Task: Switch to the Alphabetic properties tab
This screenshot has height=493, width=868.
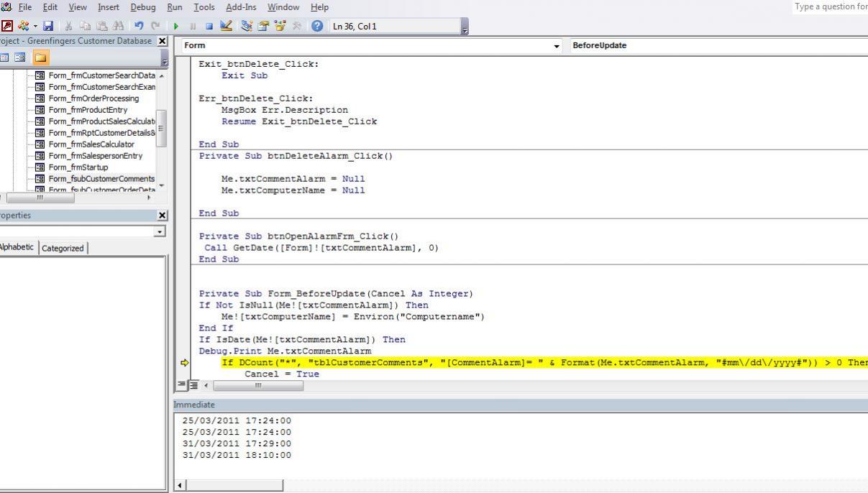Action: (x=17, y=247)
